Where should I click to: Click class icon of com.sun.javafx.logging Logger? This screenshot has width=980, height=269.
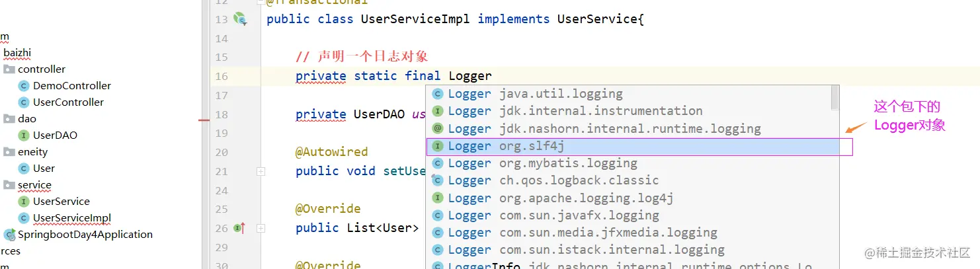(437, 215)
